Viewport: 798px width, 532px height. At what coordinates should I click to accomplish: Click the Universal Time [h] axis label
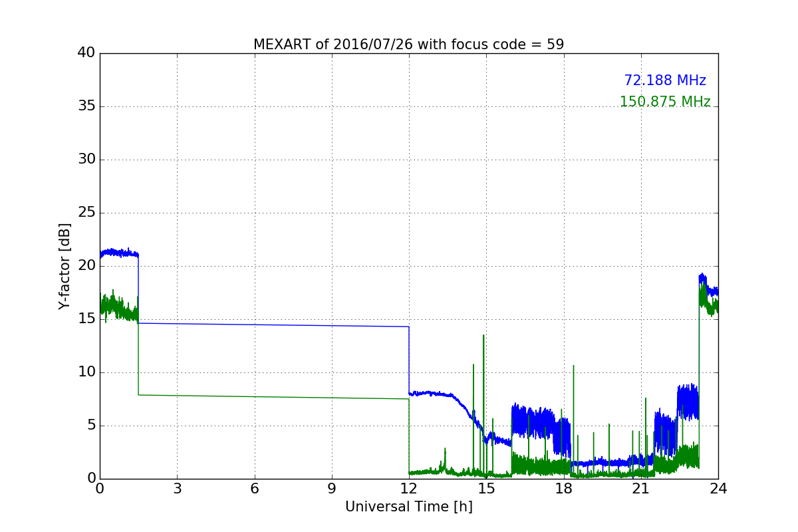pos(408,507)
